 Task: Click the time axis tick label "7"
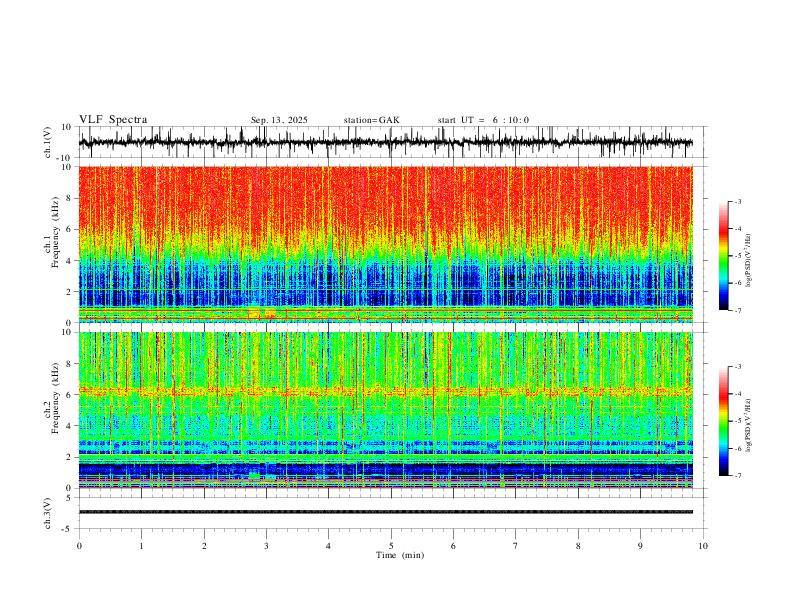click(x=516, y=546)
